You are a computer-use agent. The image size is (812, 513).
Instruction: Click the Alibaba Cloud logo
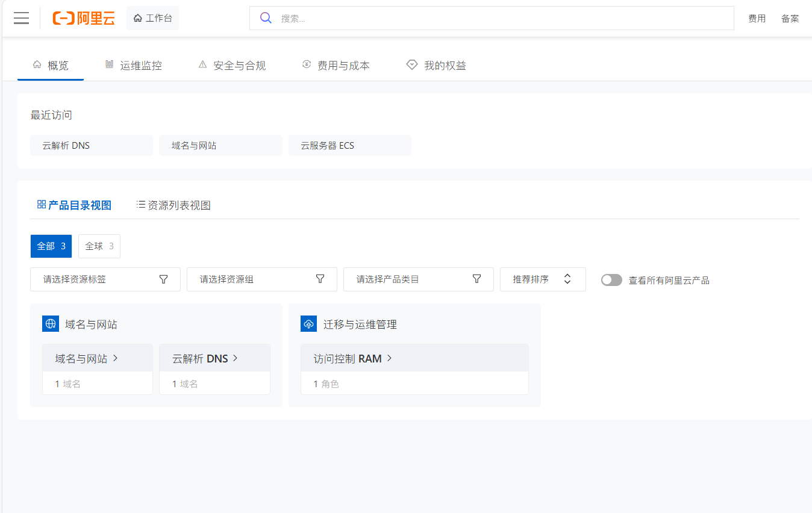point(84,18)
